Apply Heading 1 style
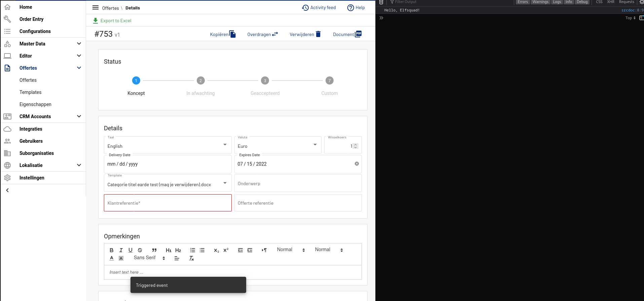644x301 pixels. [x=168, y=250]
